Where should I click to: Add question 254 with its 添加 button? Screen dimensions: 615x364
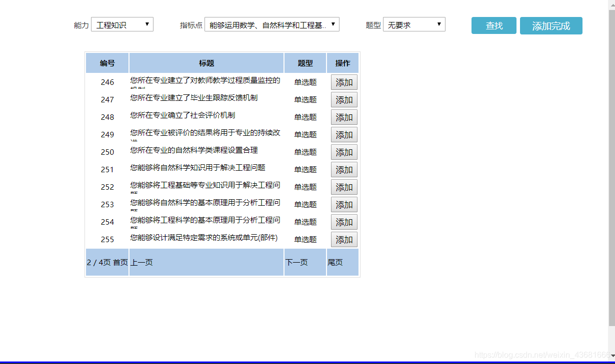[x=344, y=222]
